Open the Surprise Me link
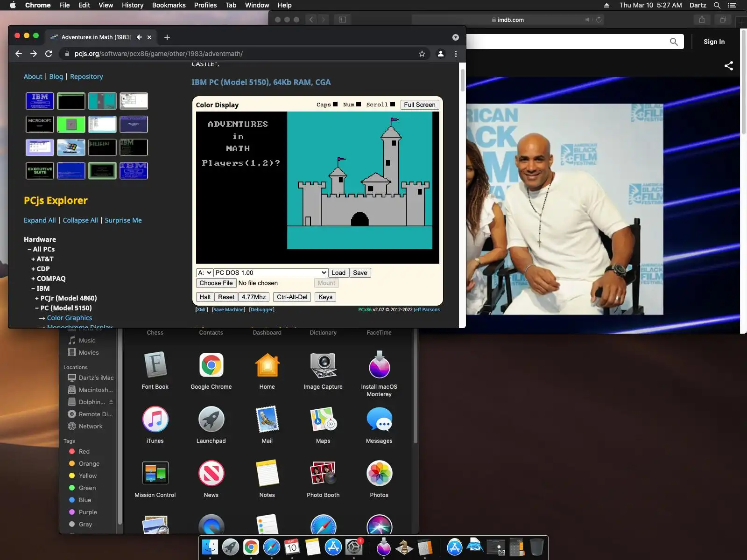 point(123,220)
